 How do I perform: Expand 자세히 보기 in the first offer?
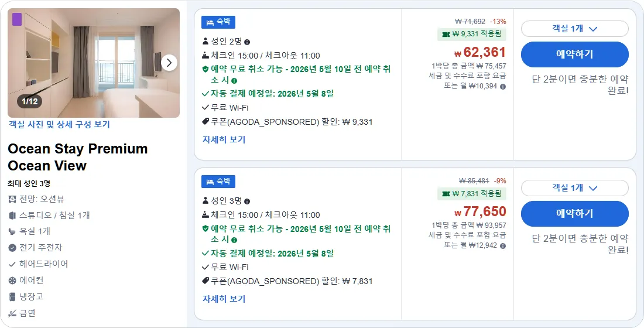(224, 140)
